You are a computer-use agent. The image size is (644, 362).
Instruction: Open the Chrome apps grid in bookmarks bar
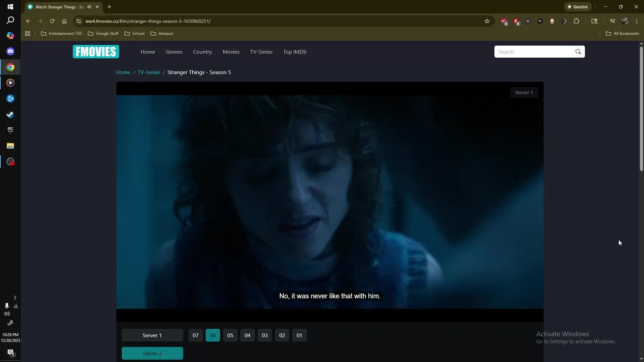[x=28, y=34]
